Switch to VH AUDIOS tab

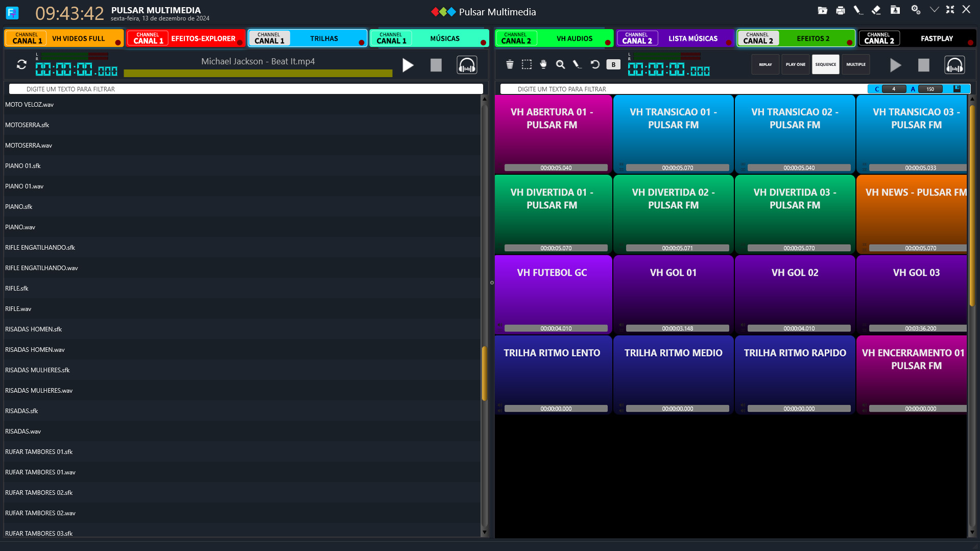point(554,38)
